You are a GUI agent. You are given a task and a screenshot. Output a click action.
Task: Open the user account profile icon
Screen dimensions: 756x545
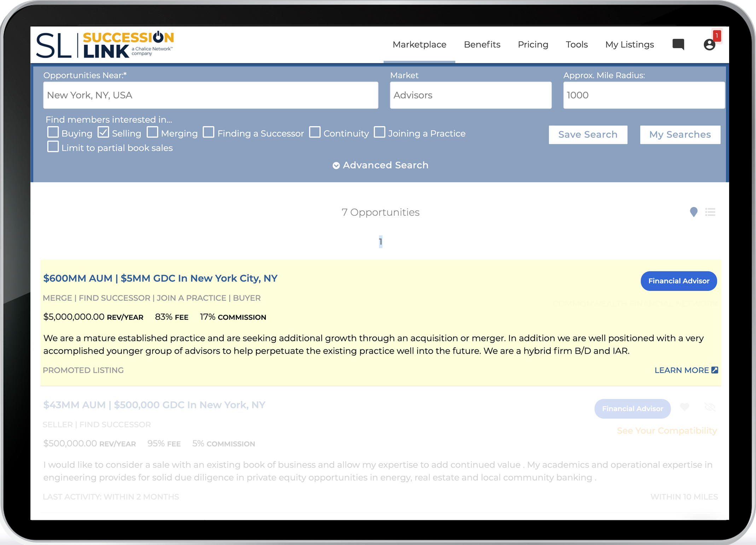coord(709,45)
